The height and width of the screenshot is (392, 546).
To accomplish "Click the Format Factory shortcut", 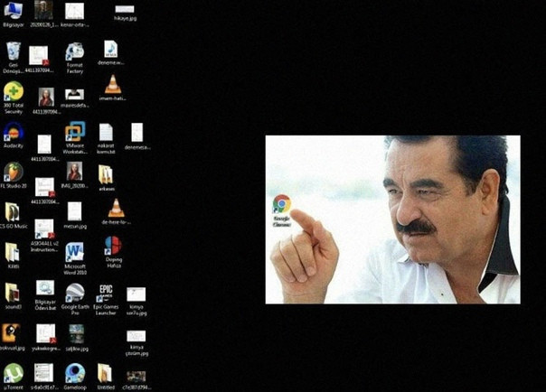I will point(74,51).
